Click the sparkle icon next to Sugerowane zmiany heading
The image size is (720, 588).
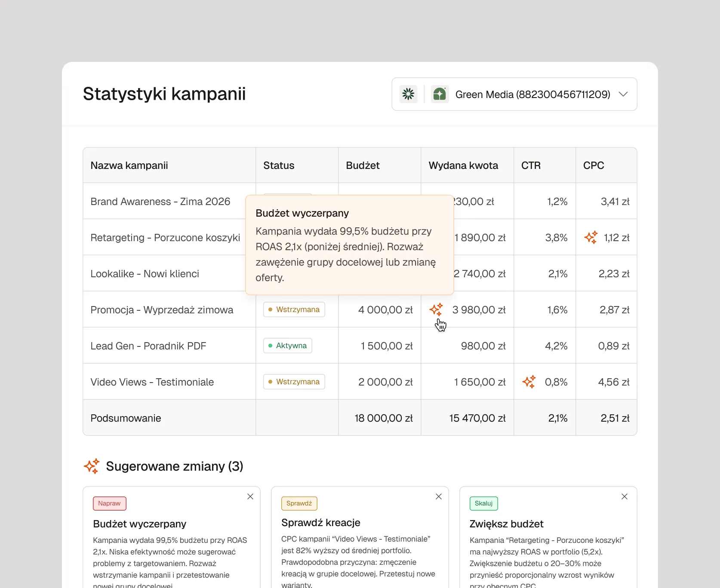coord(91,466)
